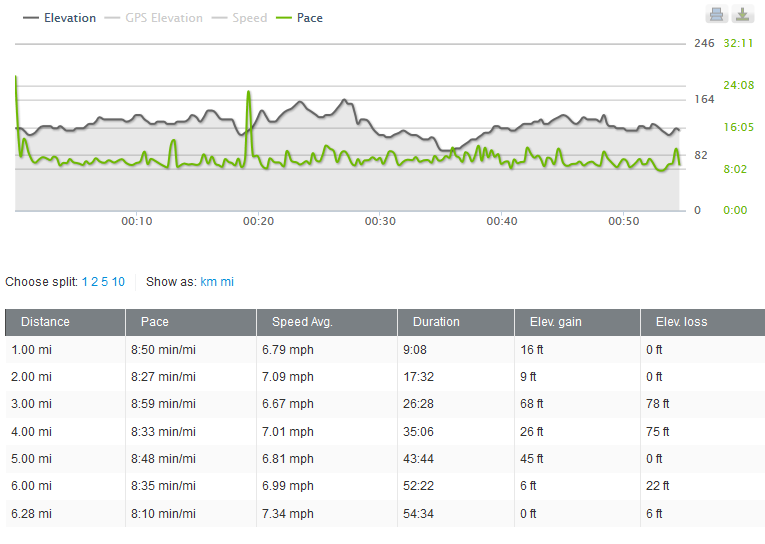765x544 pixels.
Task: Show distances as km
Action: point(208,282)
